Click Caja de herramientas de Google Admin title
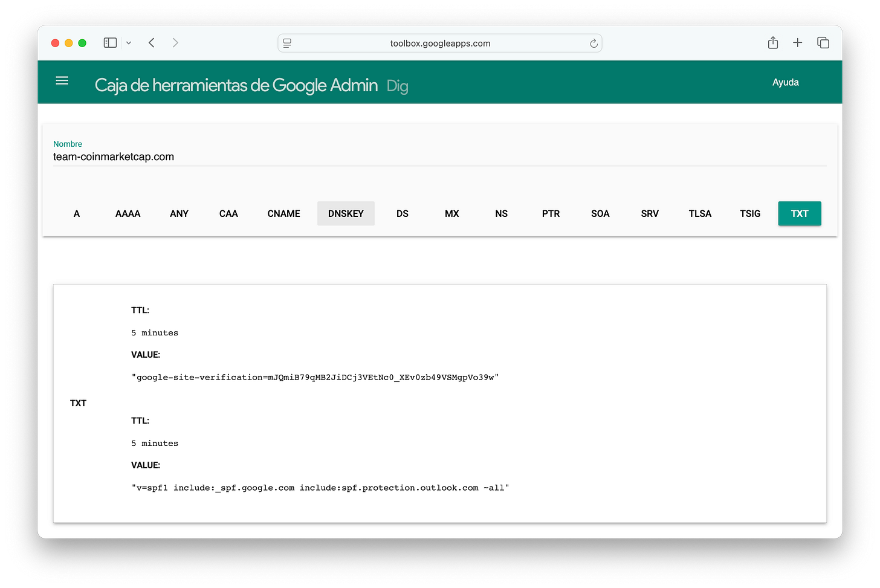Image resolution: width=880 pixels, height=588 pixels. (236, 85)
